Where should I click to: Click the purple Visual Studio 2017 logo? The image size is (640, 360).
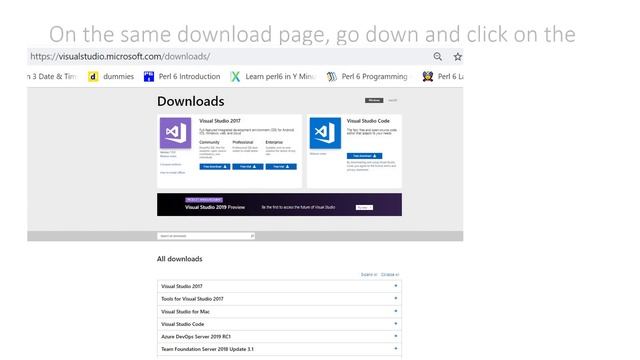click(x=176, y=133)
